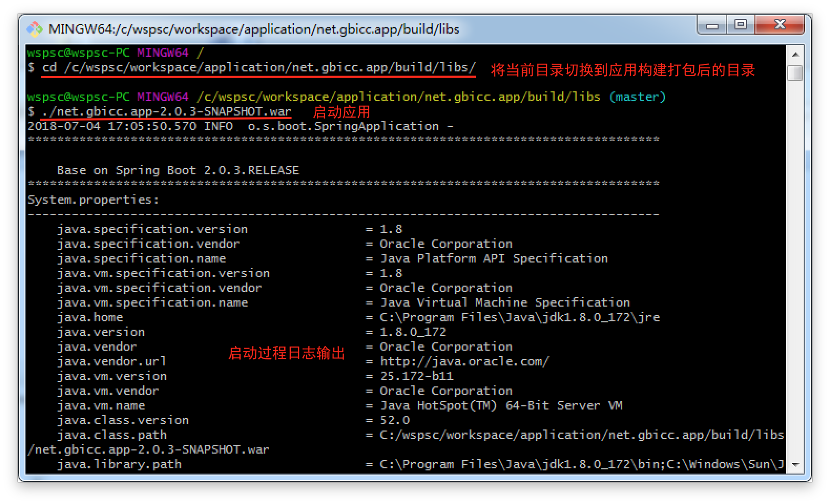Click the java.version value 1.8.0_172
The height and width of the screenshot is (504, 830).
(413, 332)
